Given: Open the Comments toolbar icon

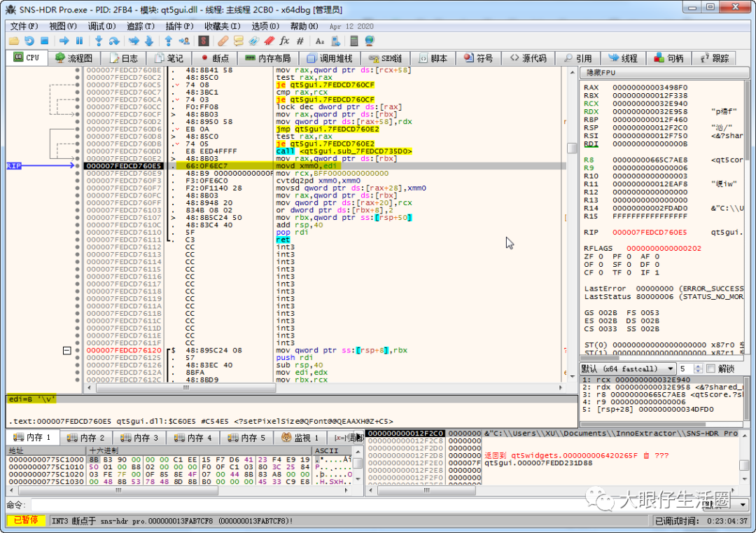Looking at the screenshot, I should (x=238, y=41).
